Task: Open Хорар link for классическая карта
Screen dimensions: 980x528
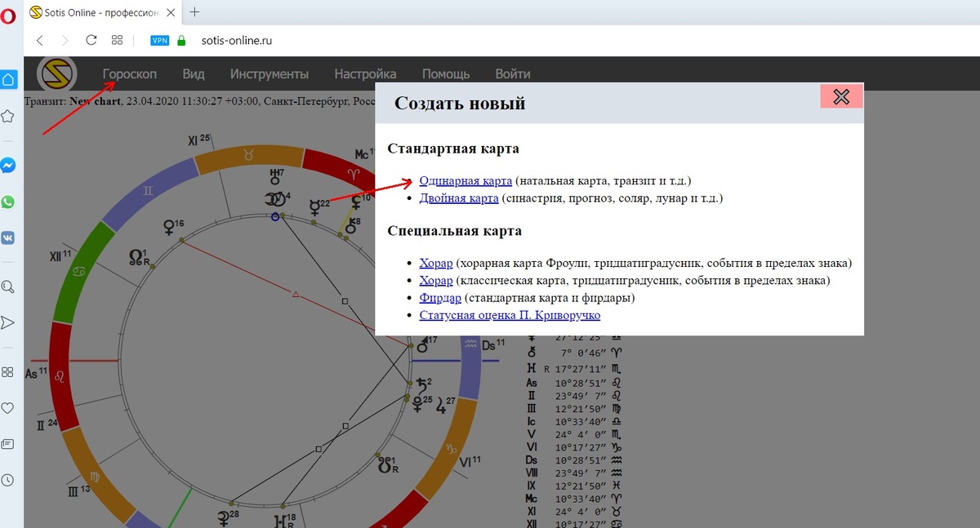Action: point(436,281)
